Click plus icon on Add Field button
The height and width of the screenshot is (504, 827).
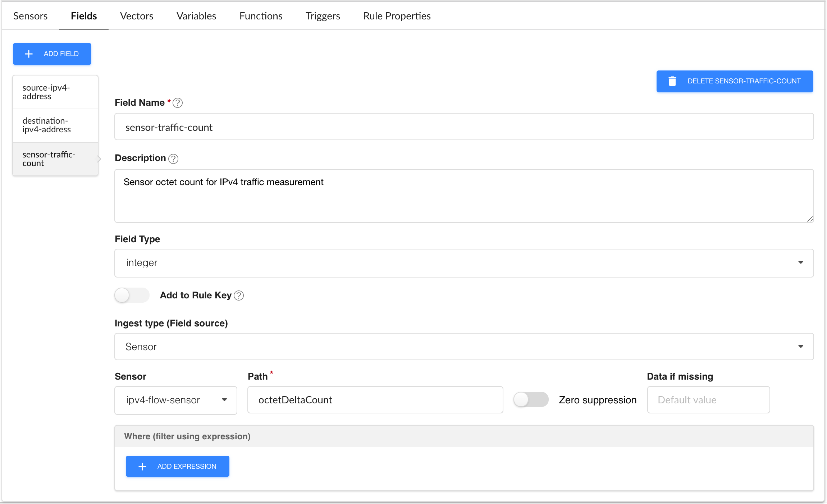(29, 54)
